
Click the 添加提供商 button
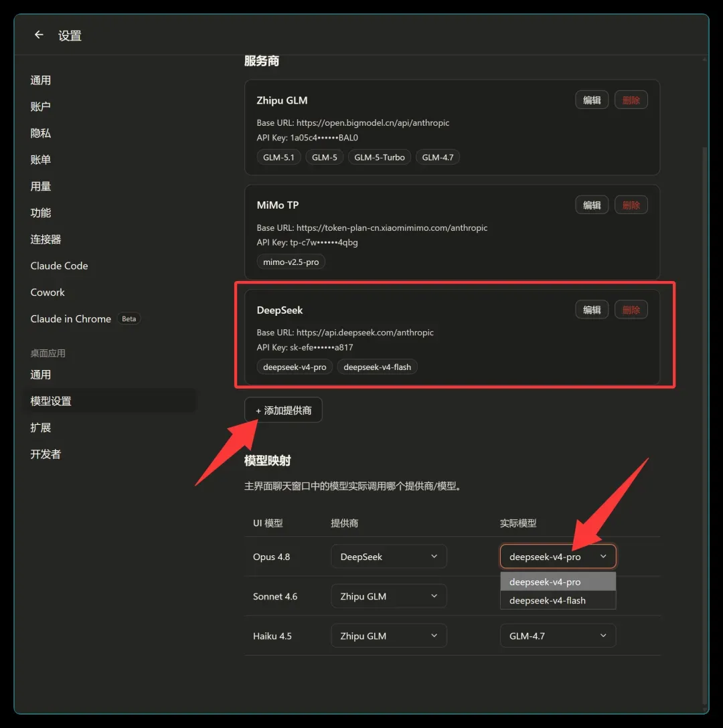283,410
